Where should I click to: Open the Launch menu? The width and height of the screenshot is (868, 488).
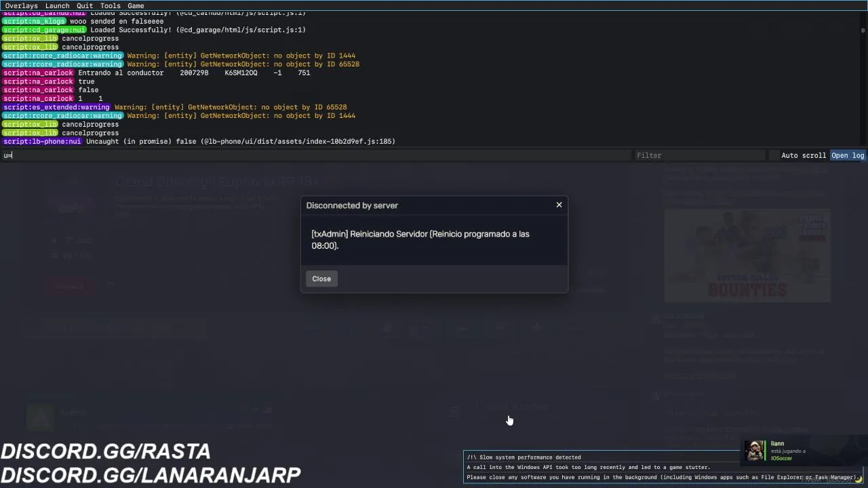coord(58,5)
